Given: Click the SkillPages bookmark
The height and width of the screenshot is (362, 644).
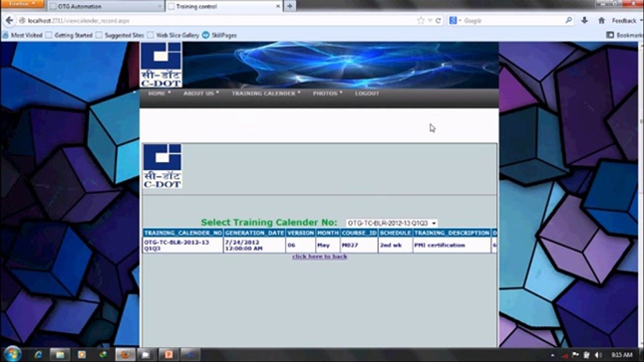Looking at the screenshot, I should [x=219, y=35].
